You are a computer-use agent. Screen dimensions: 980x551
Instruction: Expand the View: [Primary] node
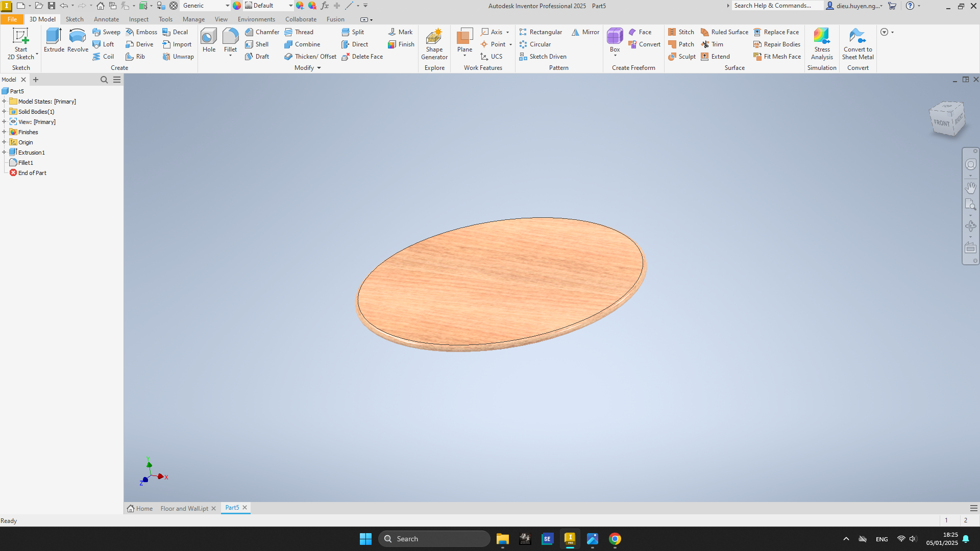tap(4, 122)
